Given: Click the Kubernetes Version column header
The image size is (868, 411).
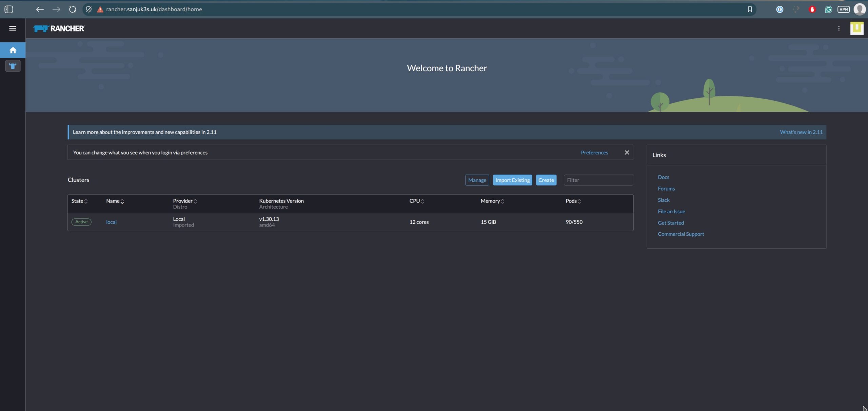Looking at the screenshot, I should tap(281, 201).
